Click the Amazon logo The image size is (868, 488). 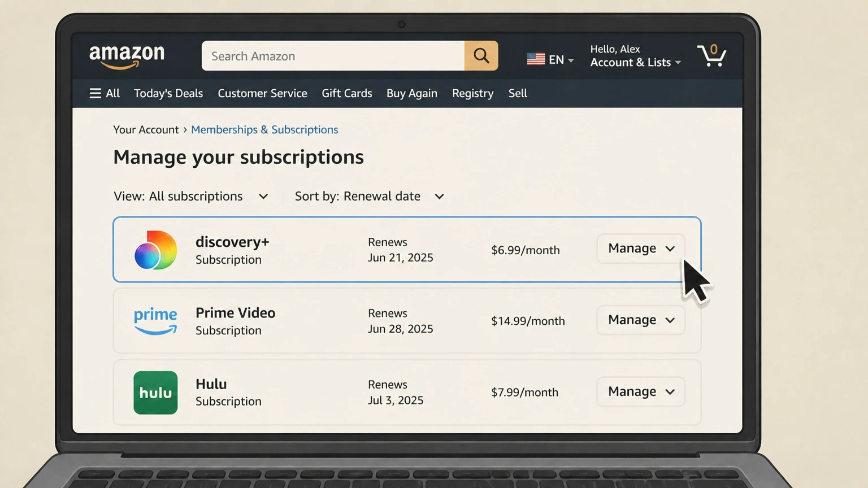[127, 56]
